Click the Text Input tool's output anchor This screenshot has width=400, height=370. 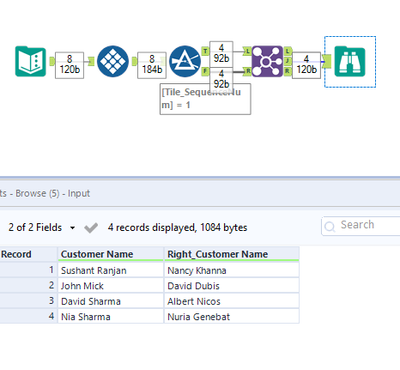click(x=52, y=61)
